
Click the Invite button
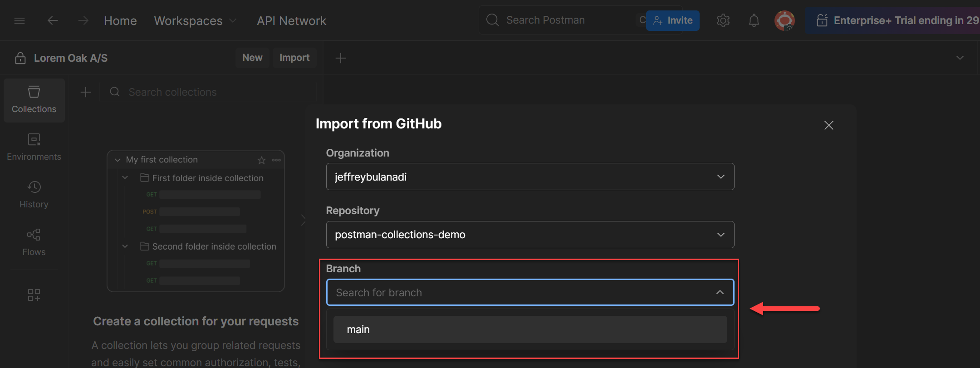(x=672, y=20)
